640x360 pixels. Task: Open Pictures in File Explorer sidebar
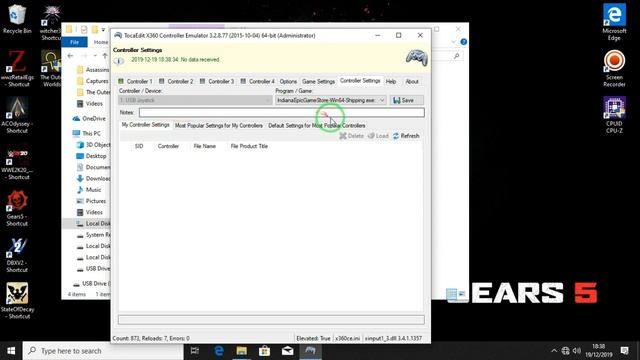coord(91,201)
